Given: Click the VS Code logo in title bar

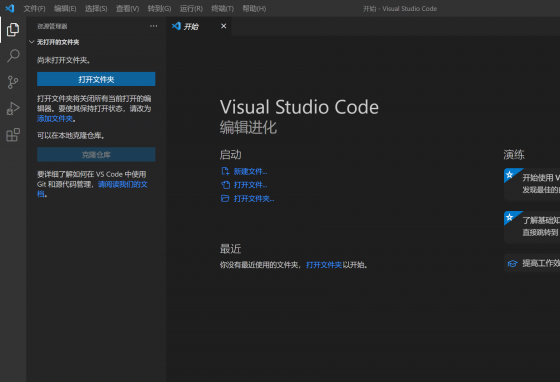Looking at the screenshot, I should [10, 8].
